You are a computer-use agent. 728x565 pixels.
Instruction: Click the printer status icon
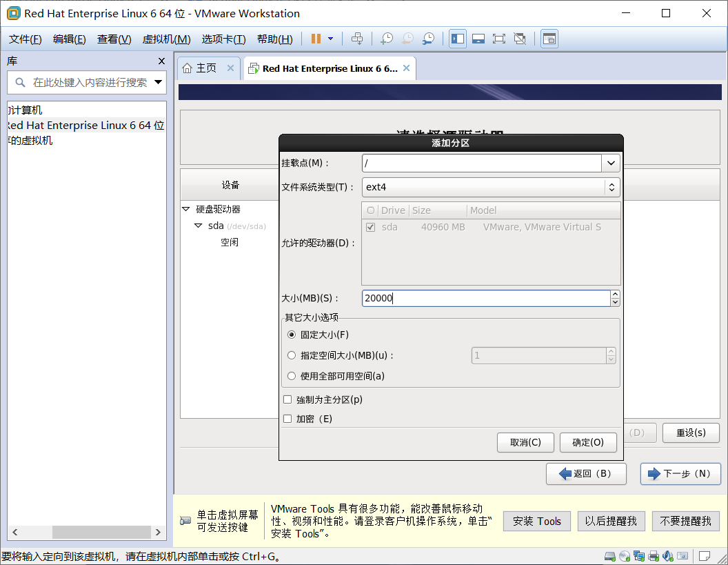coord(654,556)
